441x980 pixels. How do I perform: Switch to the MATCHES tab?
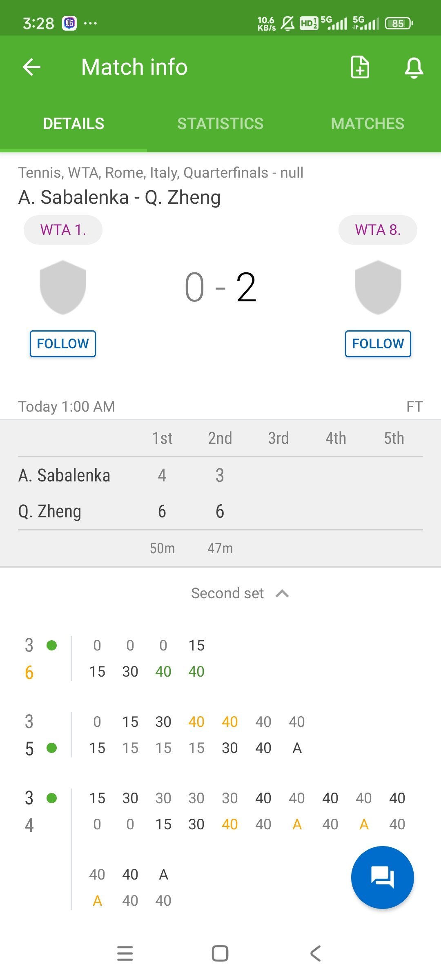click(x=367, y=123)
